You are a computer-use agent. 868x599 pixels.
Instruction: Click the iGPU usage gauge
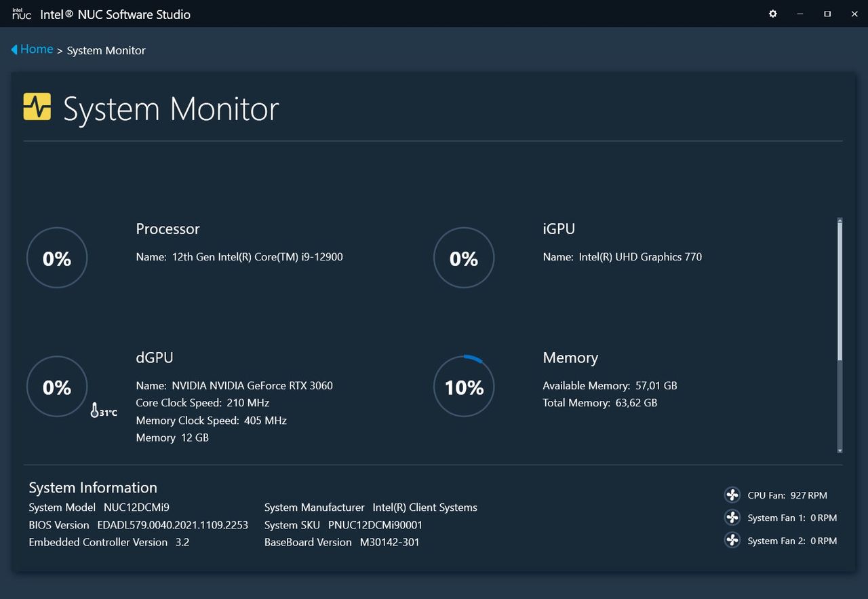464,258
